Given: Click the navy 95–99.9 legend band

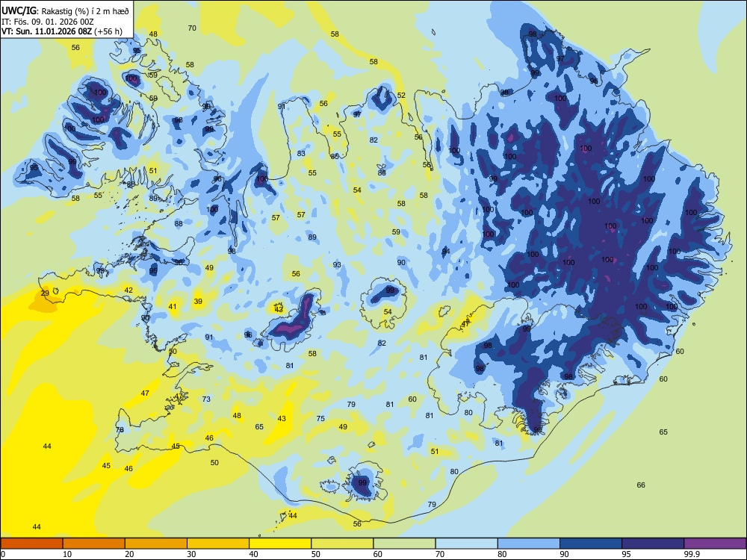Looking at the screenshot, I should tap(653, 544).
